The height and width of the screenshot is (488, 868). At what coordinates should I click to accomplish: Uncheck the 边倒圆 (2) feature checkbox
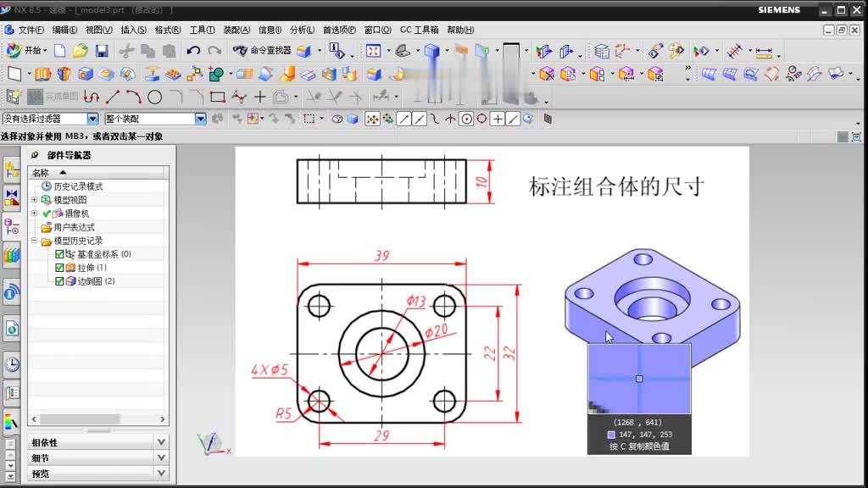[59, 281]
